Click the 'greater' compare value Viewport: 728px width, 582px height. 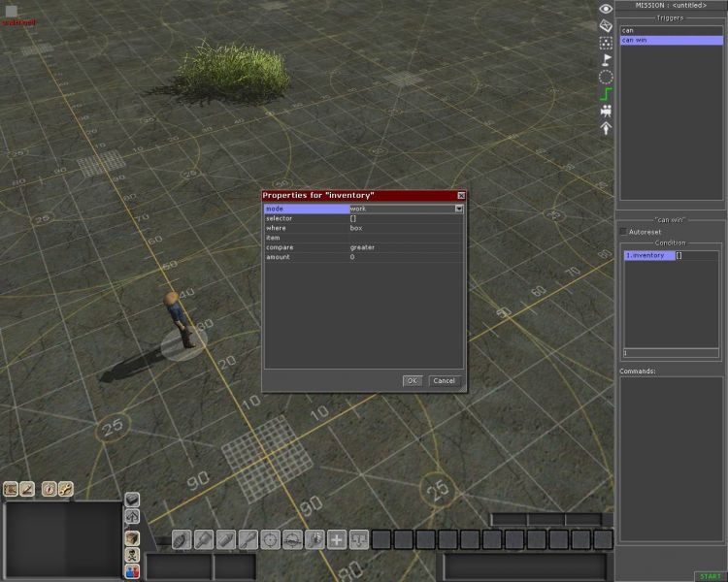point(362,247)
